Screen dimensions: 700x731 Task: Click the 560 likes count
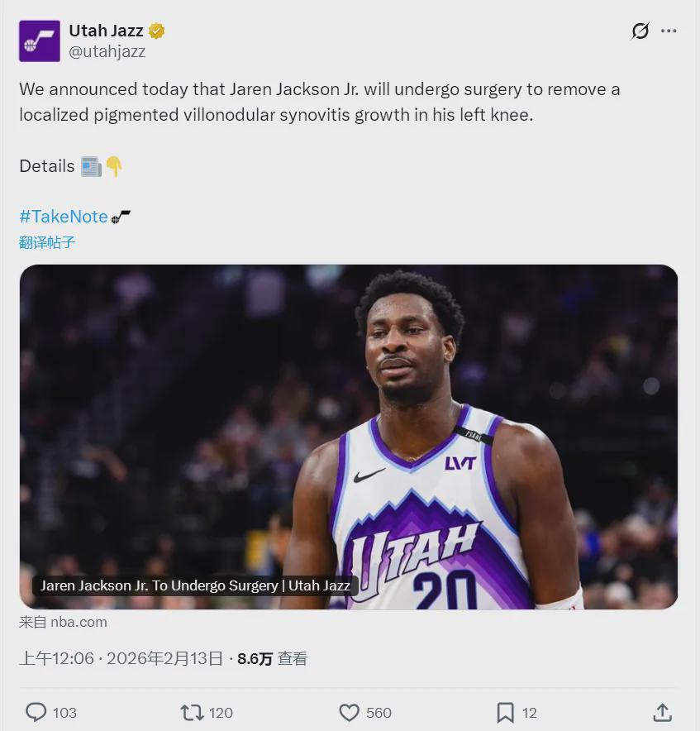pyautogui.click(x=379, y=713)
